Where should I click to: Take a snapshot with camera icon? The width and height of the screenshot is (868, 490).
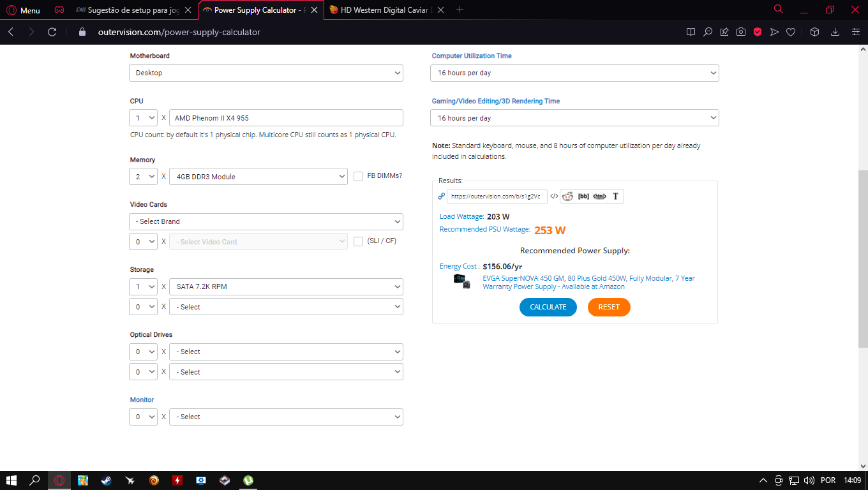pyautogui.click(x=741, y=32)
